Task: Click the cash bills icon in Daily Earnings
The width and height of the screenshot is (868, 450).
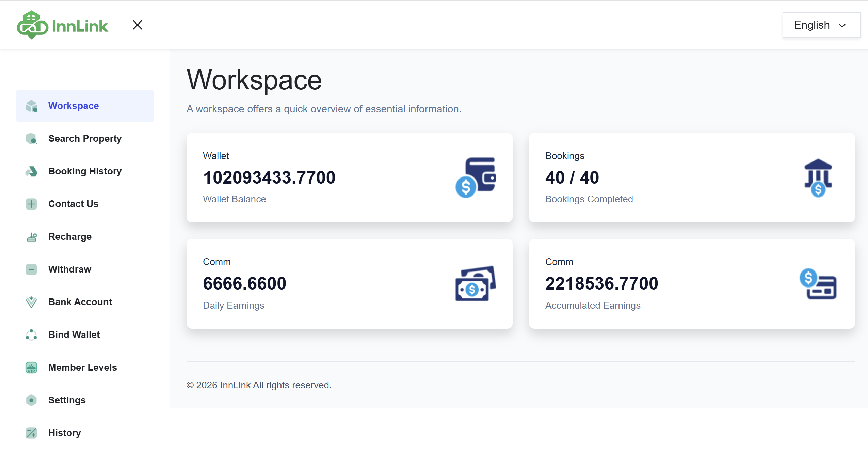Action: pyautogui.click(x=476, y=283)
